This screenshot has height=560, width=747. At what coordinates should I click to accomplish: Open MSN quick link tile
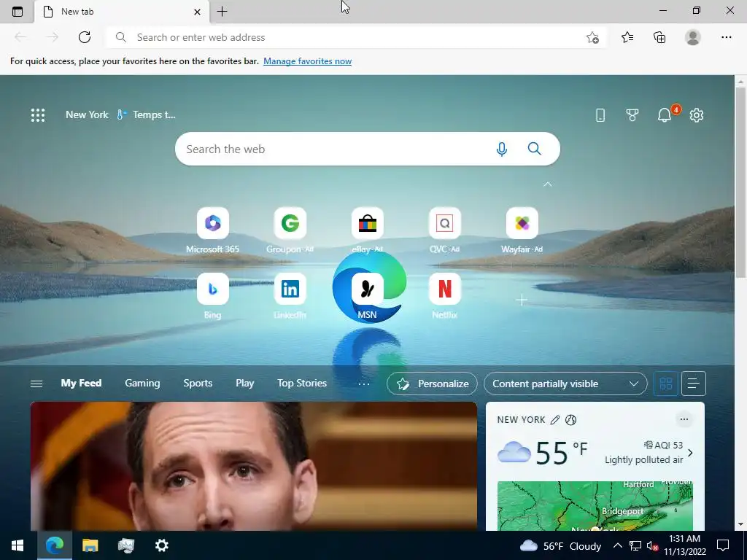click(x=368, y=296)
